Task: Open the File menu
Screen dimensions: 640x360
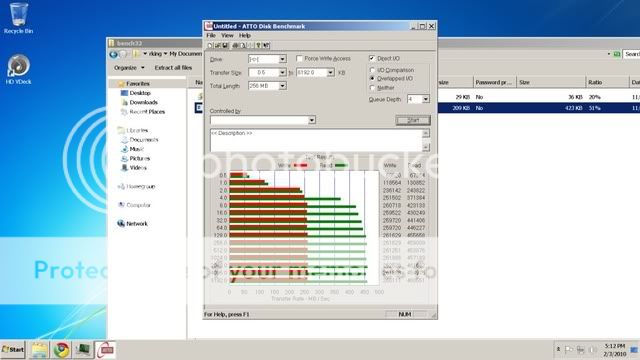Action: 211,36
